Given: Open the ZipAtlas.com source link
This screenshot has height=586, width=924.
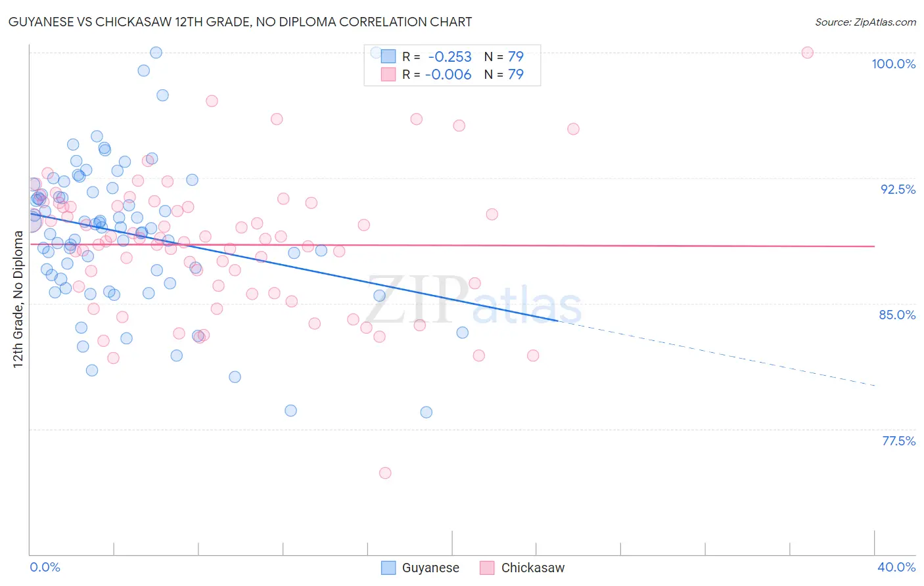Looking at the screenshot, I should pyautogui.click(x=866, y=22).
